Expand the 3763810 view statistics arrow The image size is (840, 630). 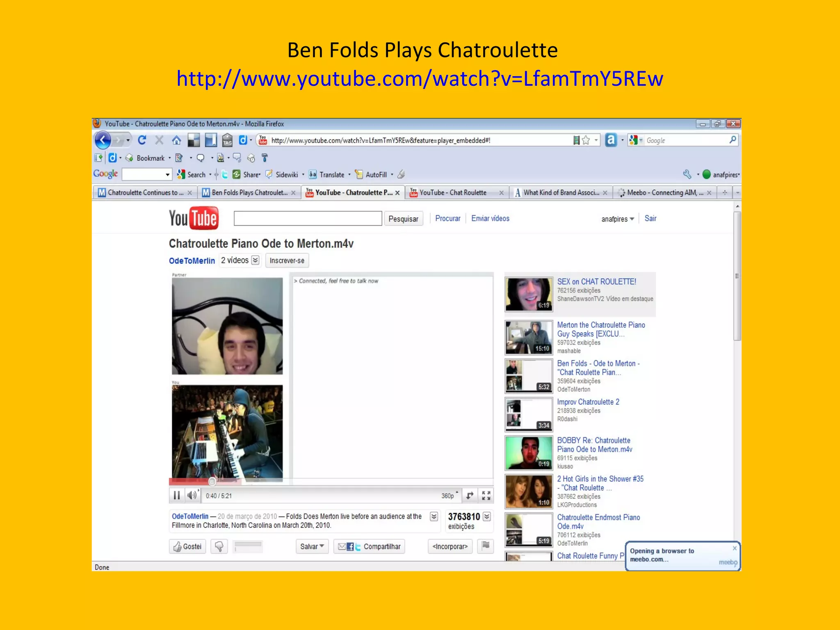487,516
